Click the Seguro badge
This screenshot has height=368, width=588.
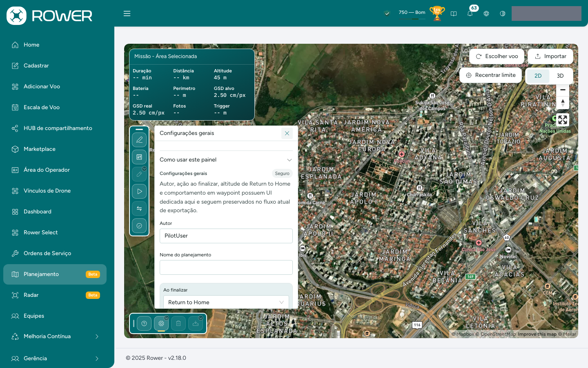[282, 173]
